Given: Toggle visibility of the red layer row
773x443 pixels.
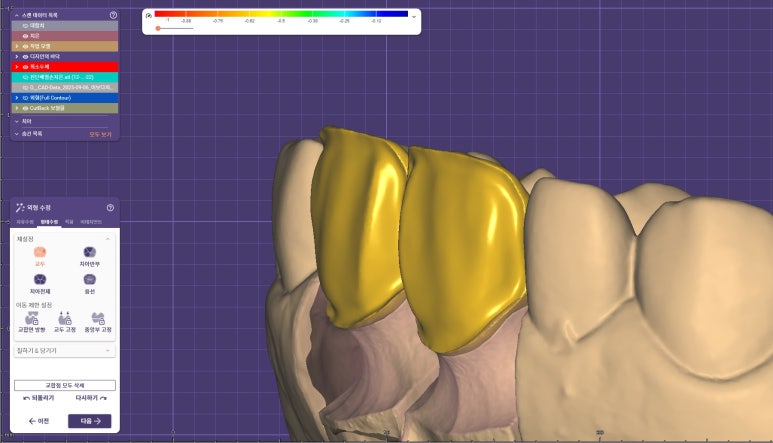Looking at the screenshot, I should (x=25, y=66).
